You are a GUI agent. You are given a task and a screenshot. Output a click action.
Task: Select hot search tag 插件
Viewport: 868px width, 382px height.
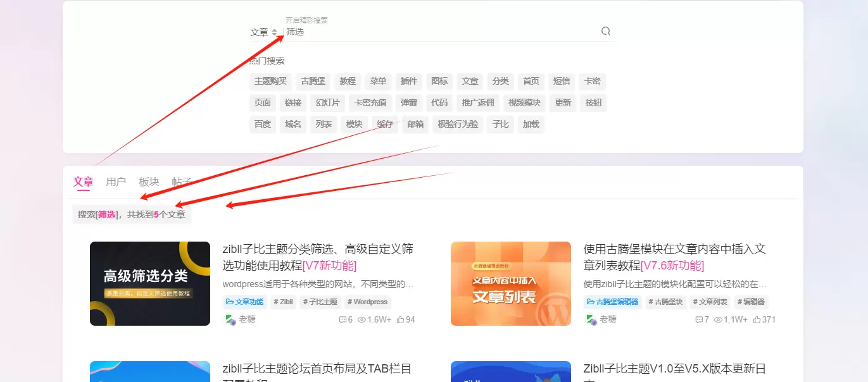(x=409, y=82)
